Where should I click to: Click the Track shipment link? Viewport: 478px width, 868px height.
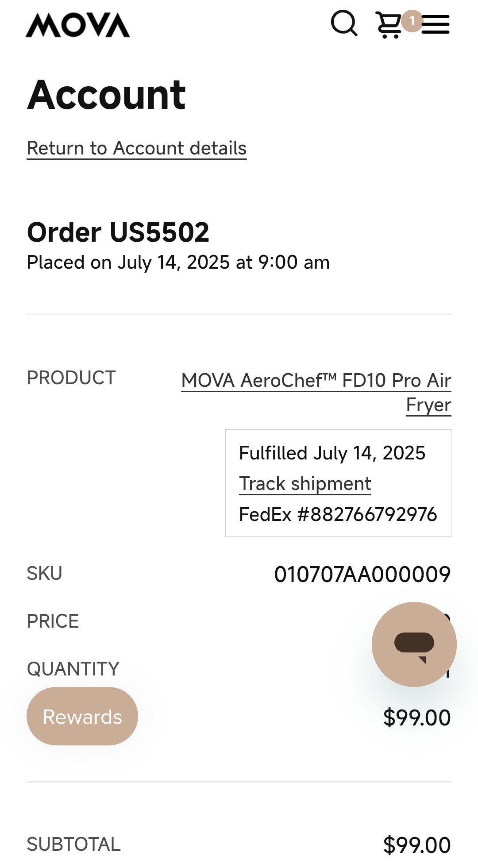pyautogui.click(x=305, y=484)
